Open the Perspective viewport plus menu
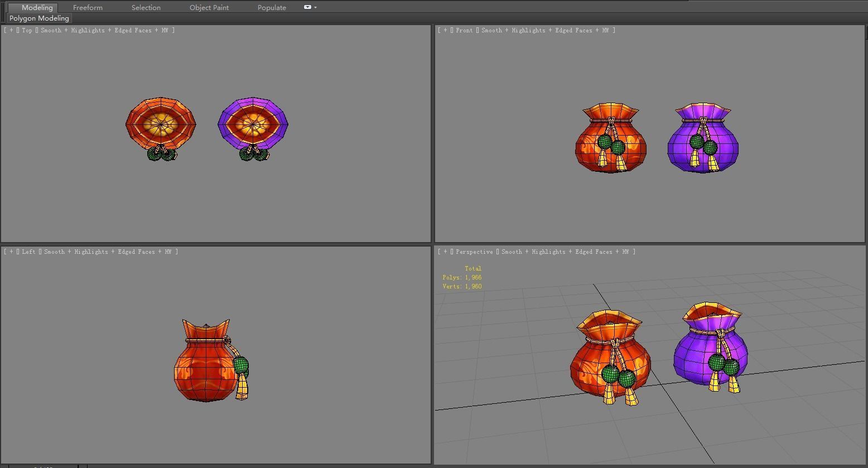 point(445,252)
